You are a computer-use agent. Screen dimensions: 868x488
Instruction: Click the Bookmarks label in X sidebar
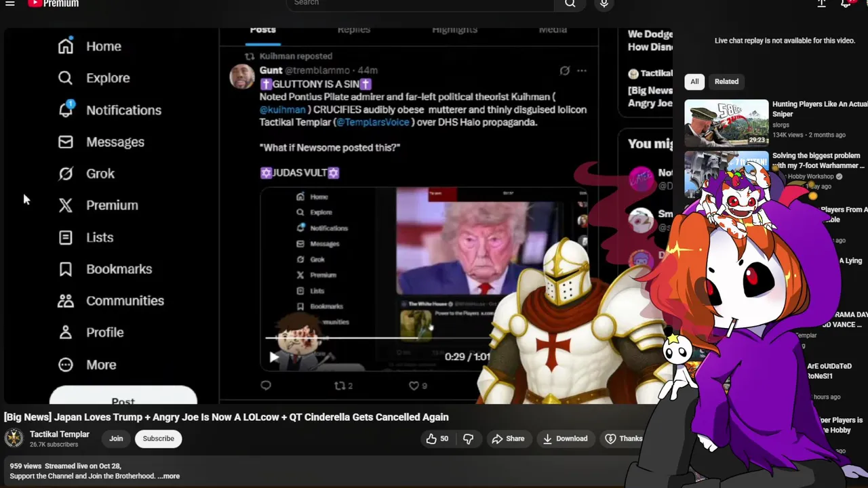[x=119, y=269]
